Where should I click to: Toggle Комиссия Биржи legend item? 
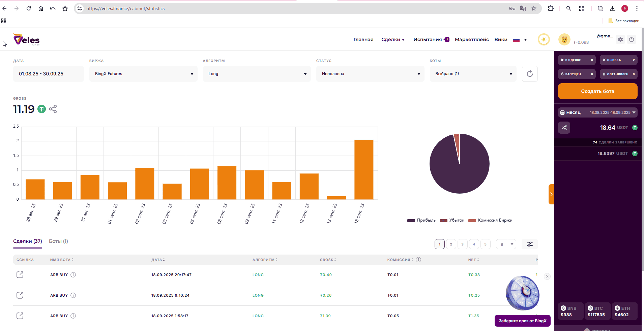491,220
